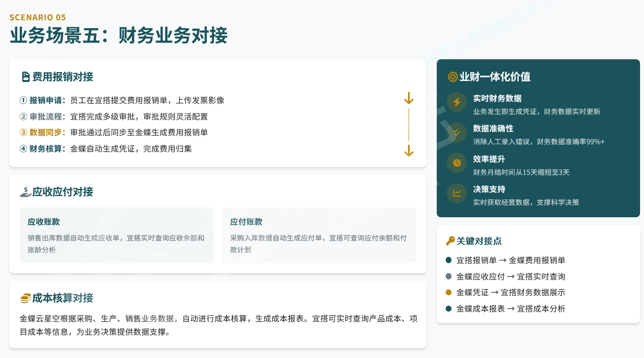Click the chart icon for 决策支持
The width and height of the screenshot is (644, 358).
[x=456, y=193]
